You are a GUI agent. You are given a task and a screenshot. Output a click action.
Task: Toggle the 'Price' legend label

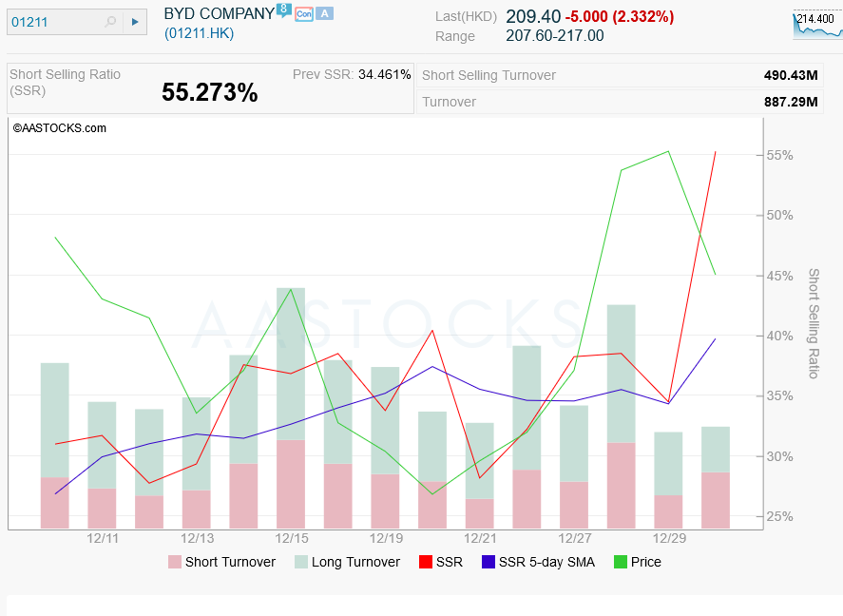645,562
